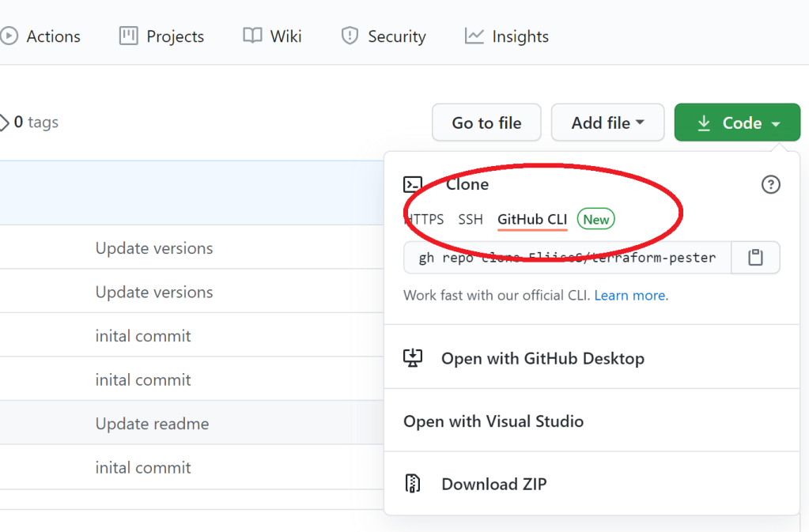Open the Actions repository tab
Viewport: 809px width, 532px height.
point(52,36)
